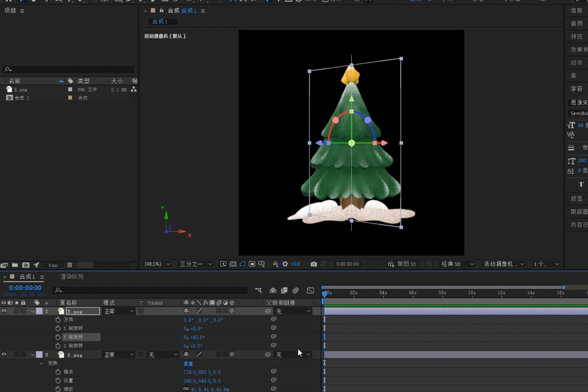Click the snapshot camera icon in viewer

(314, 264)
